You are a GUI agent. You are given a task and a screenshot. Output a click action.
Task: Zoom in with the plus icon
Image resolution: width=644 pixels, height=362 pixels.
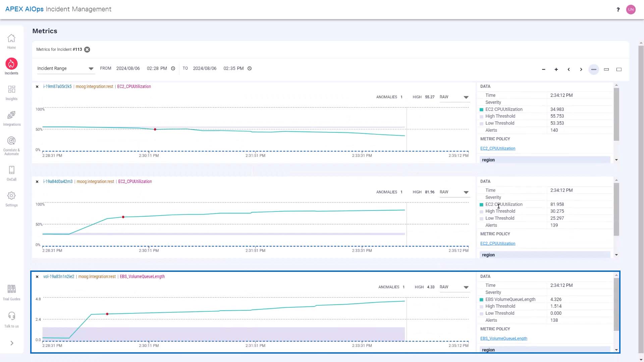tap(556, 69)
